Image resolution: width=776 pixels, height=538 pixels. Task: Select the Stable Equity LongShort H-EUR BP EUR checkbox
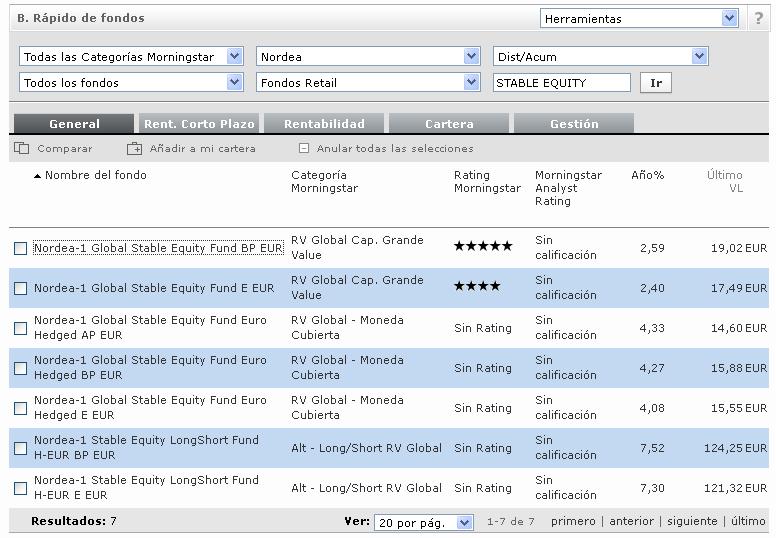tap(21, 448)
